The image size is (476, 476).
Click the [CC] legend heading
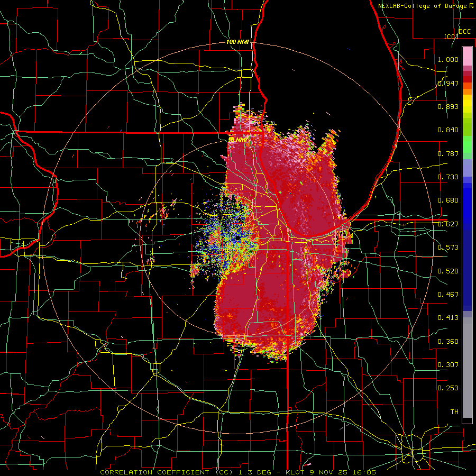[x=452, y=36]
